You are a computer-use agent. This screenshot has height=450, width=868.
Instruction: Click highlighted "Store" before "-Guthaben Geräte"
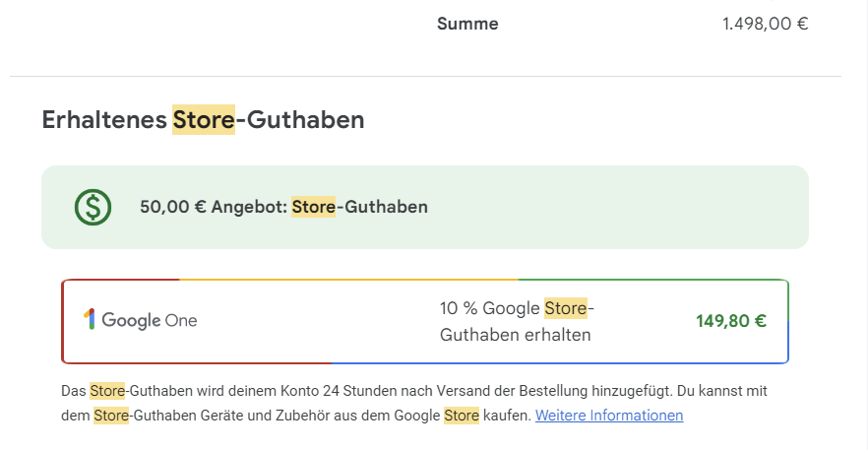(111, 416)
